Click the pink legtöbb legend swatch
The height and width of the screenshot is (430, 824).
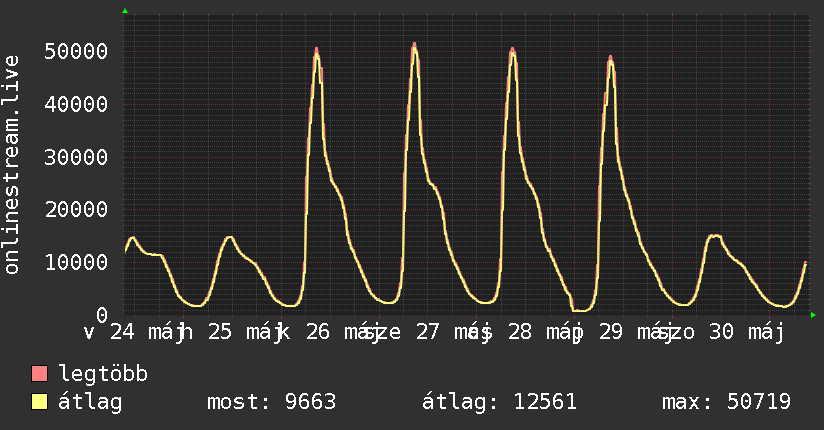coord(39,373)
